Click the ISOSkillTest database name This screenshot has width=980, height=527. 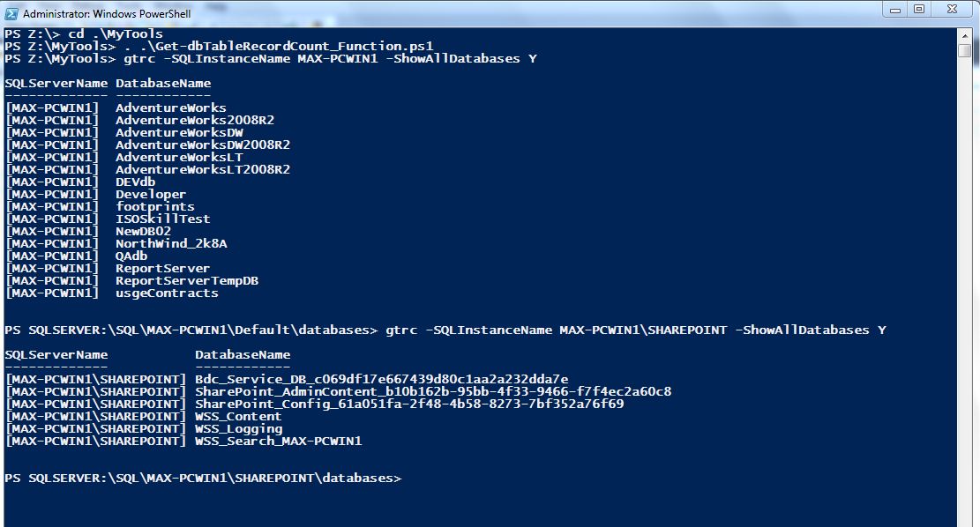click(162, 219)
